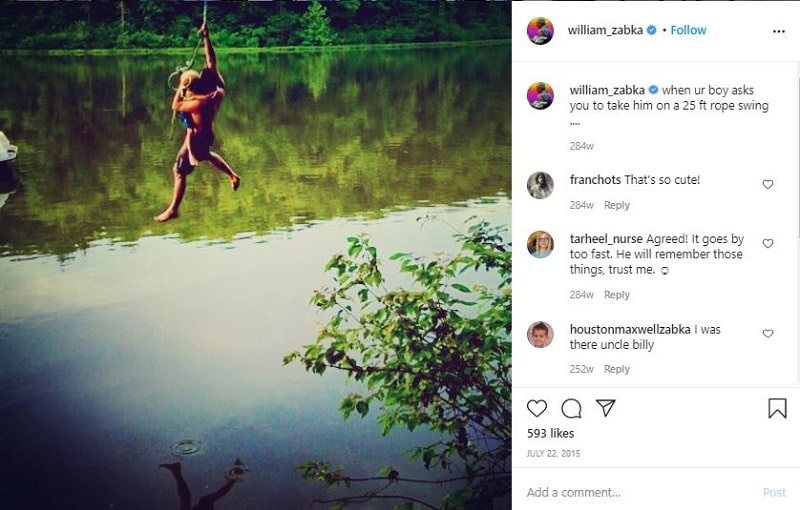The image size is (800, 510).
Task: Reply to houstonmaxwellzabka's comment
Action: click(617, 369)
